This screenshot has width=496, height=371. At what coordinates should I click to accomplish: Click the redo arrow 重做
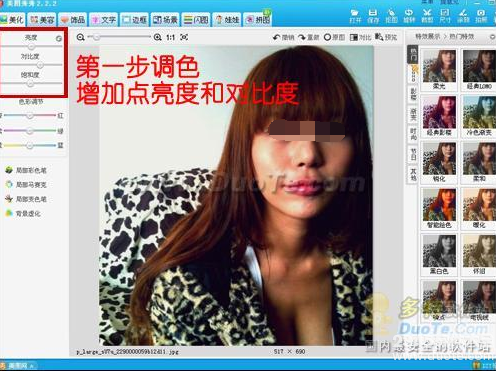point(308,37)
